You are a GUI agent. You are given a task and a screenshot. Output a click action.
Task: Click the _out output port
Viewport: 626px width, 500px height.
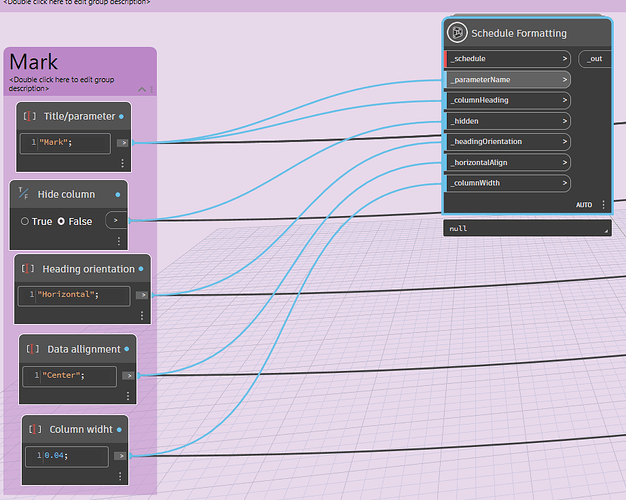595,59
